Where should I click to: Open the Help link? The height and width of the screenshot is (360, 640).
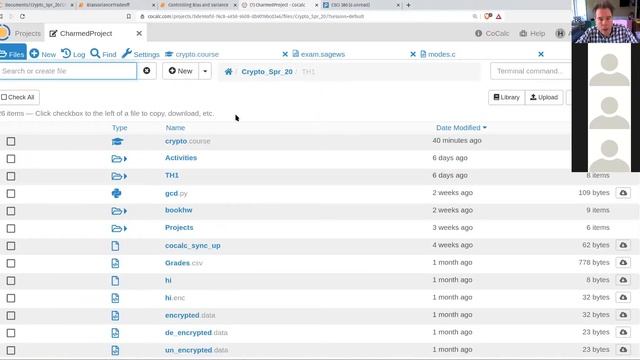tap(532, 33)
